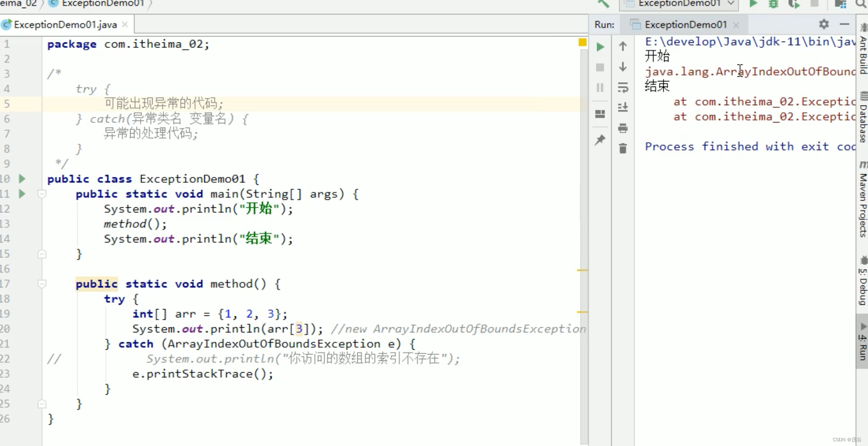Click java.lang.ArrayIndexOutOfBounds exception link in console
Viewport: 868px width, 446px height.
coord(750,71)
